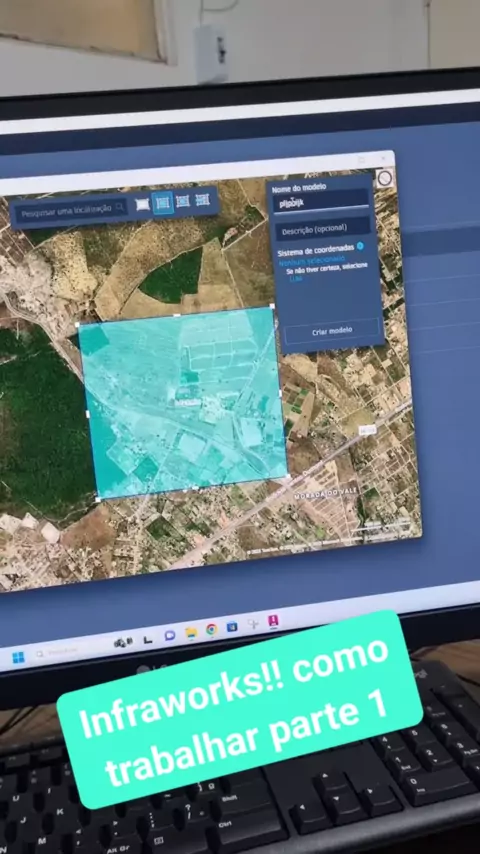Open Google Chrome from the taskbar
The width and height of the screenshot is (480, 854).
211,630
